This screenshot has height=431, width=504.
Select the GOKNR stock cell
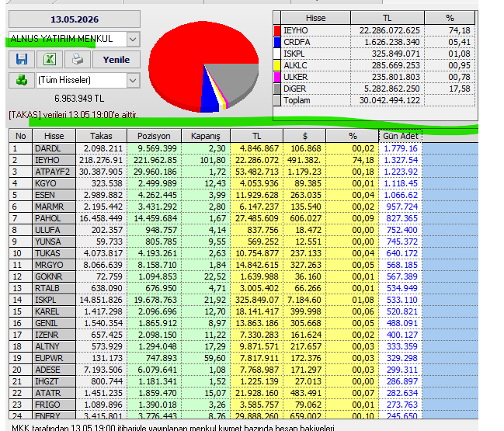[54, 276]
